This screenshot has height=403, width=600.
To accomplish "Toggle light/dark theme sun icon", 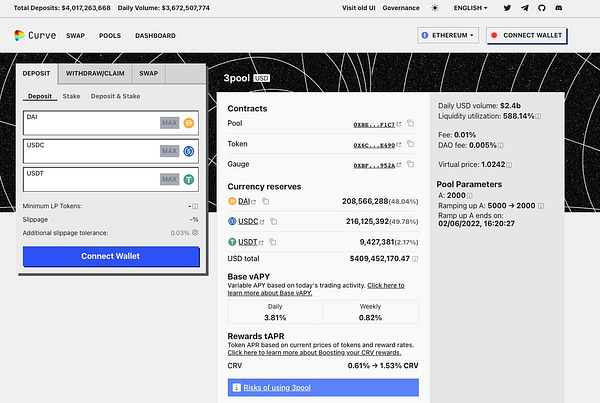I will pos(435,8).
